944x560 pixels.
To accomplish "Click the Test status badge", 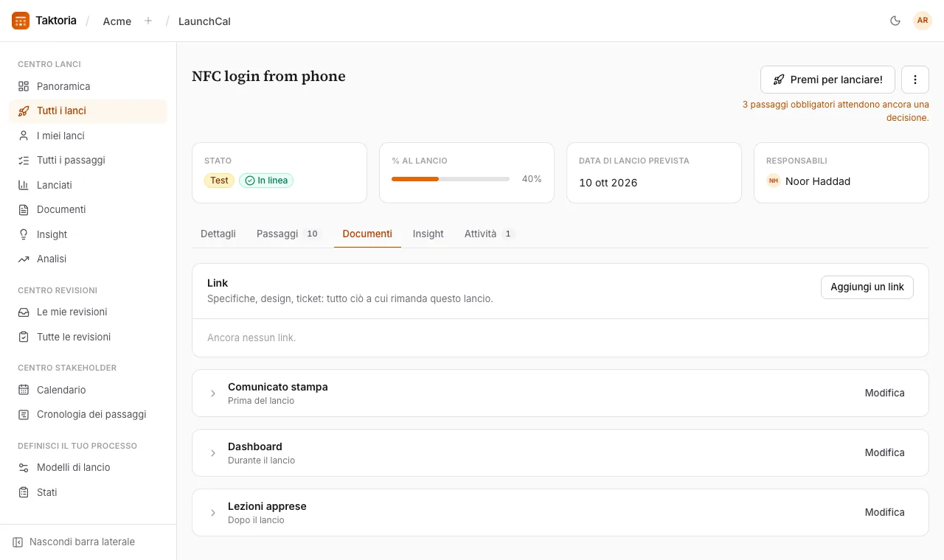I will 220,181.
